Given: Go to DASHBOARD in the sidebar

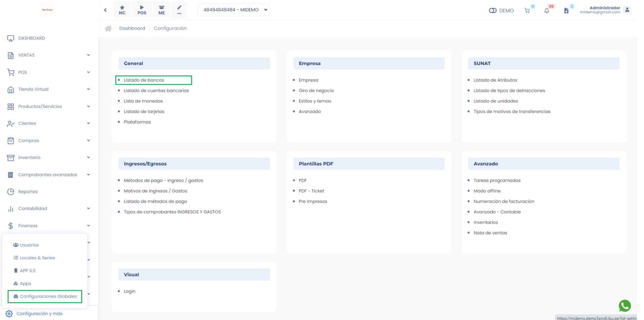Looking at the screenshot, I should [x=31, y=38].
